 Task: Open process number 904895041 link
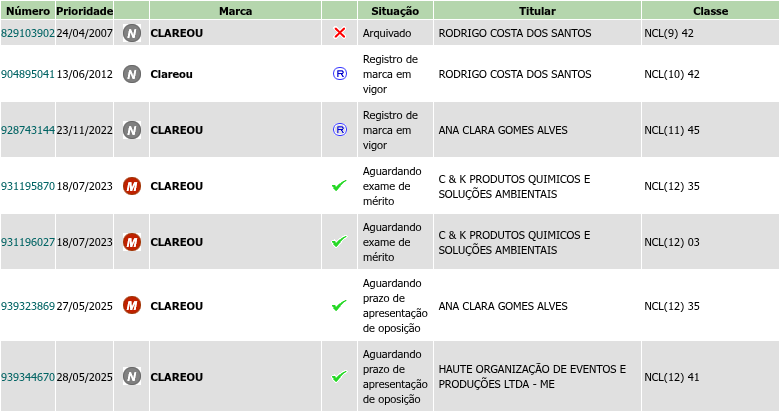coord(28,74)
